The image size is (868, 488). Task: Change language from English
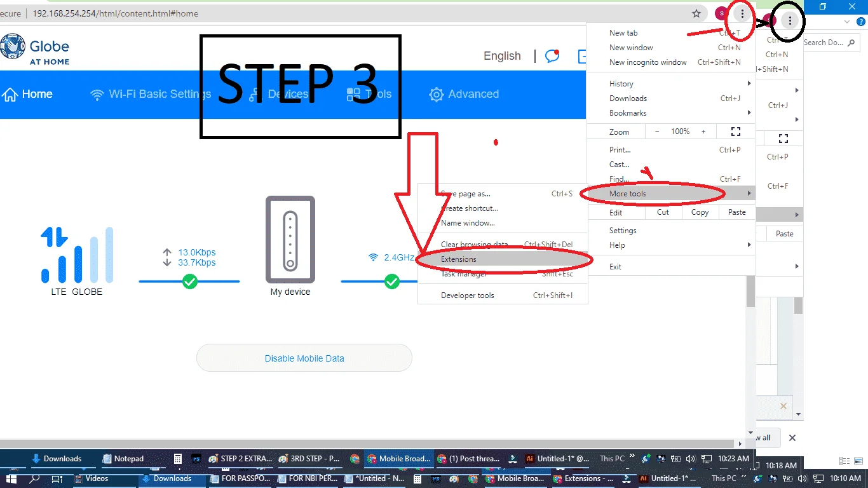(502, 56)
